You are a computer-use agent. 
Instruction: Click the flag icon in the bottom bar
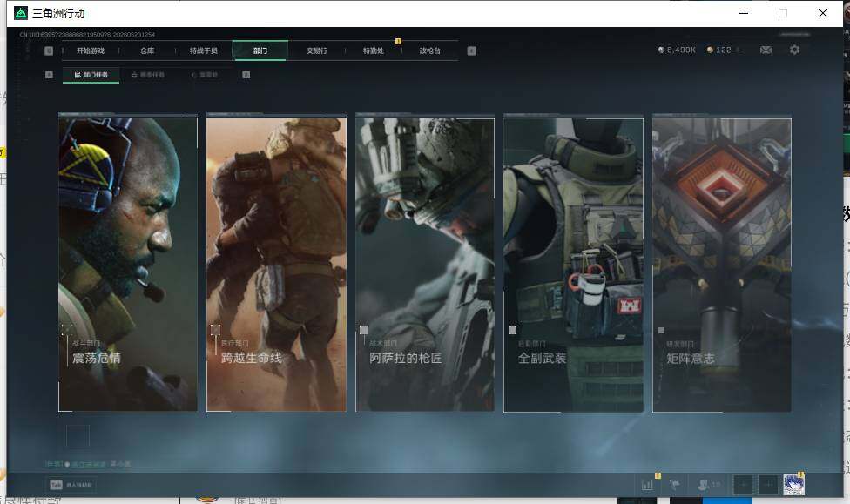[674, 485]
